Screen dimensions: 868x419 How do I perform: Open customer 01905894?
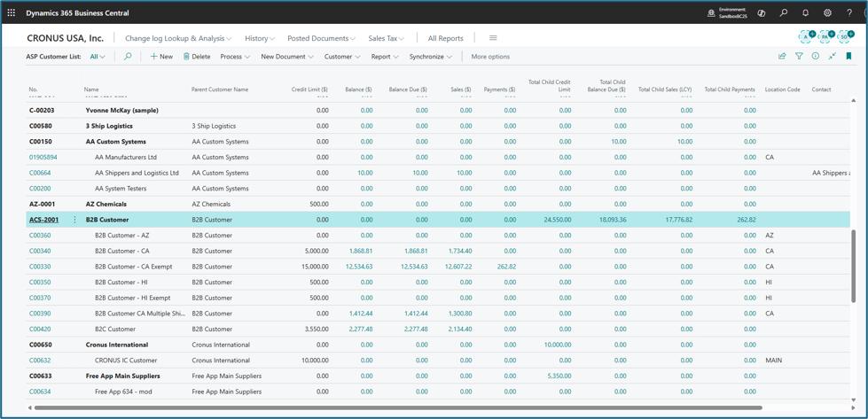click(x=43, y=157)
